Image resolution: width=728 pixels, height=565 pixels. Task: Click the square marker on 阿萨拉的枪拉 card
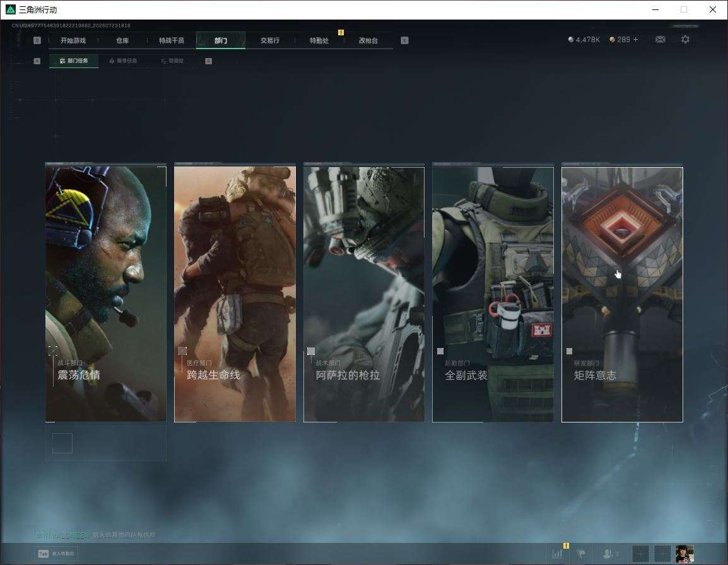click(x=311, y=351)
